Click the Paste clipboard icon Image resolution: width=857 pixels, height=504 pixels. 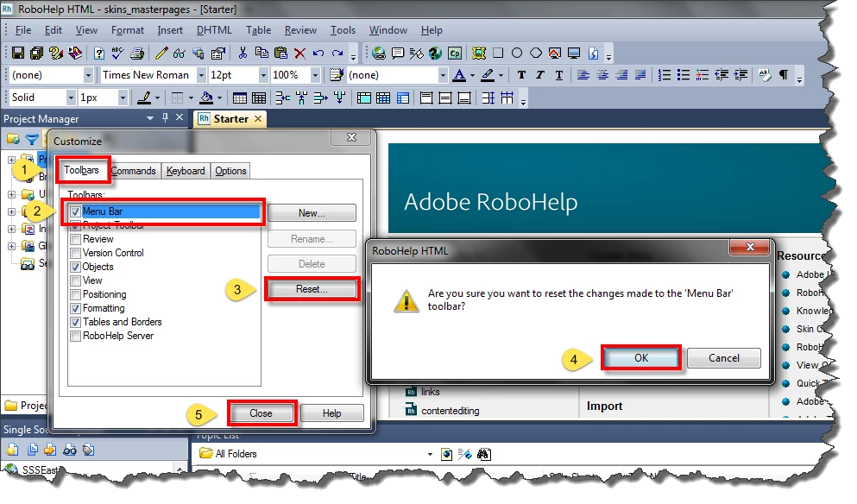point(281,53)
